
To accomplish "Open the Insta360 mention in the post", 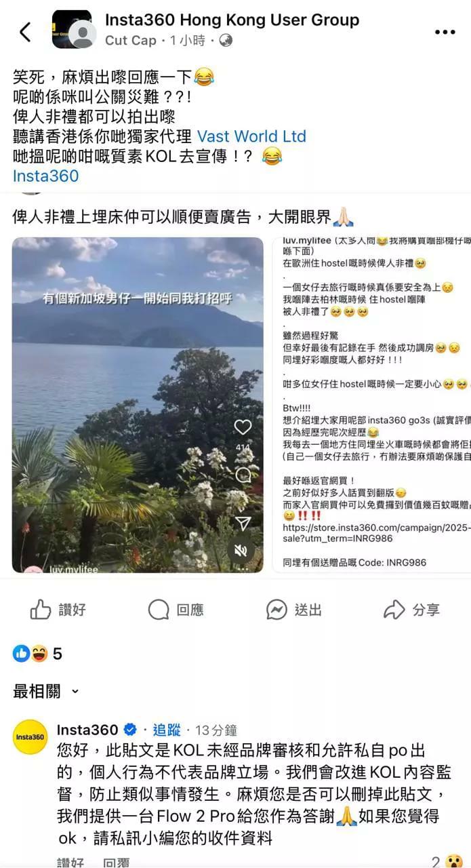I will [45, 176].
